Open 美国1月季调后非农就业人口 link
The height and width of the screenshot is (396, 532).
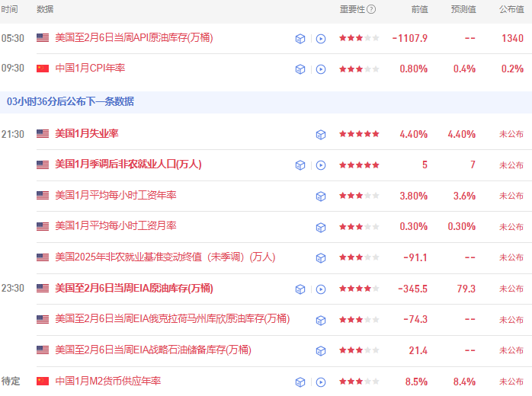(128, 164)
